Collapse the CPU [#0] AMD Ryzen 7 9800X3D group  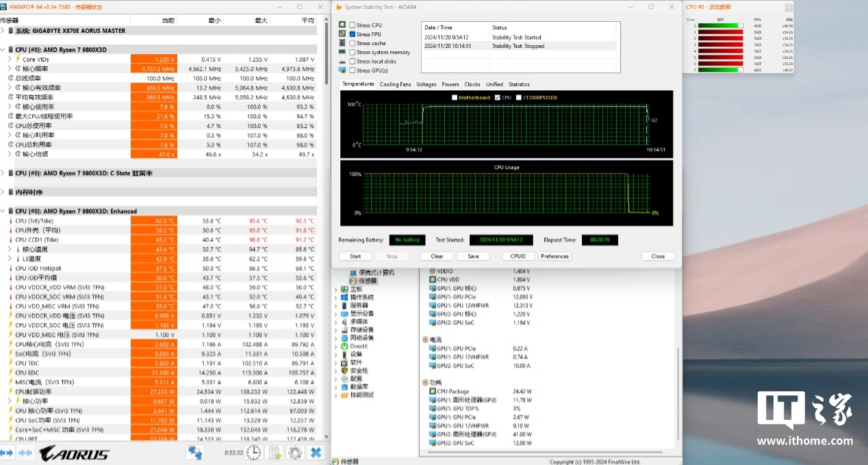[x=3, y=50]
